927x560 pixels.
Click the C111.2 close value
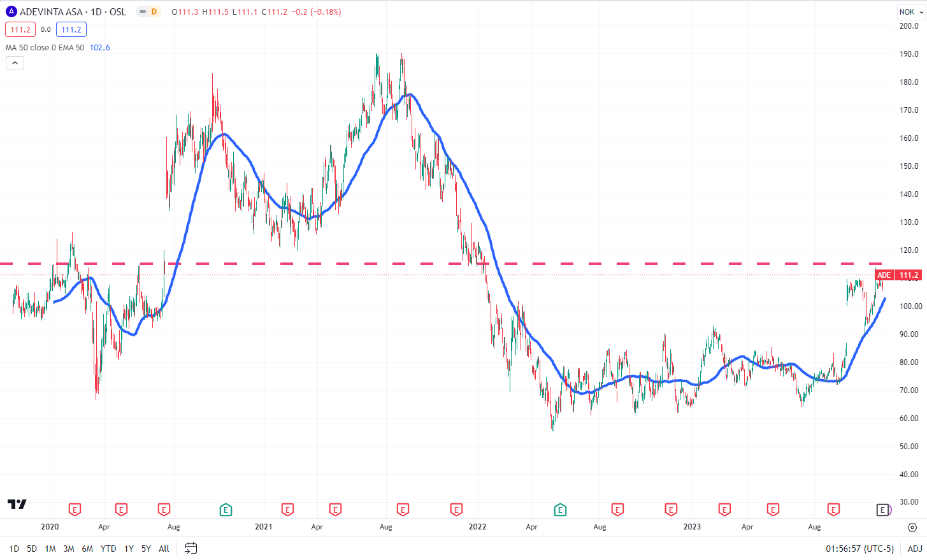point(275,11)
